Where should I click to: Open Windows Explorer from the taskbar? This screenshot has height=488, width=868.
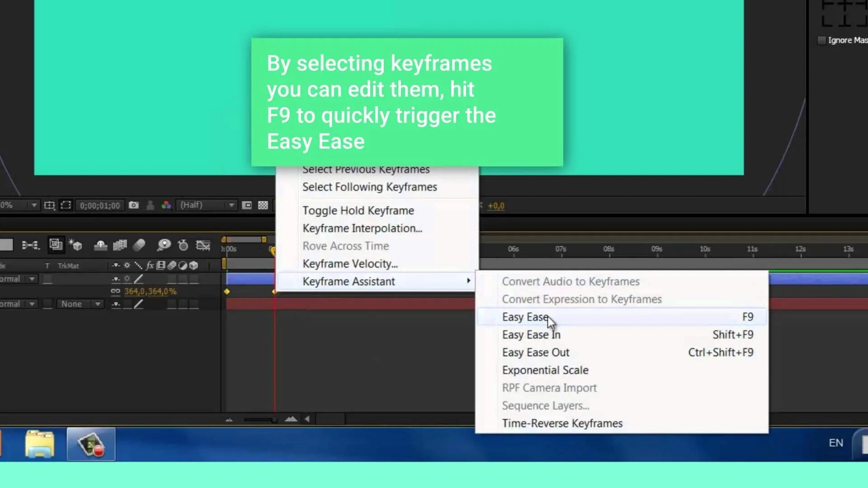point(40,444)
